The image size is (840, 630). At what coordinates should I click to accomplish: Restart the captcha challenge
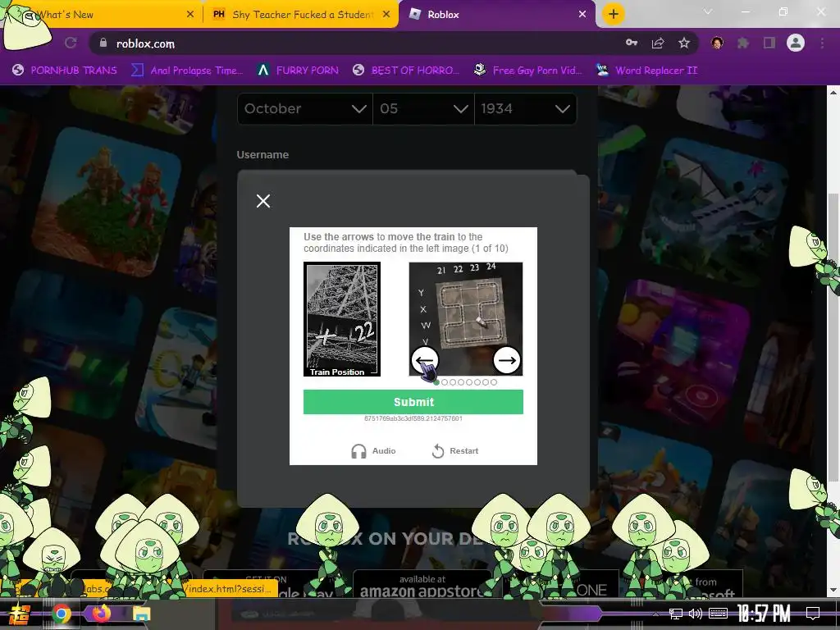click(454, 451)
